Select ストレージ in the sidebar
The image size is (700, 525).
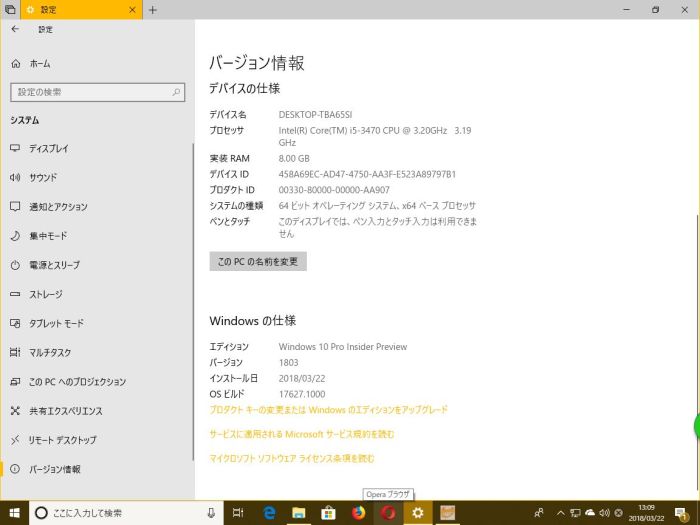click(45, 294)
